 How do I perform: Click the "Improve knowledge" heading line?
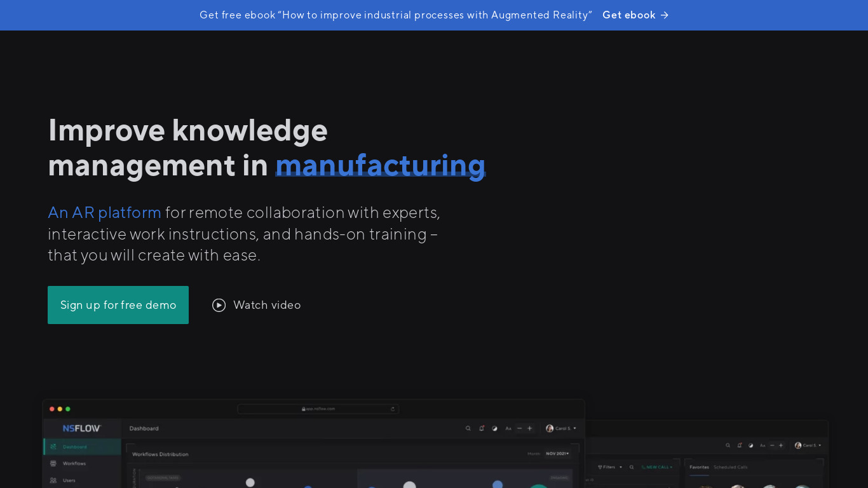tap(188, 130)
